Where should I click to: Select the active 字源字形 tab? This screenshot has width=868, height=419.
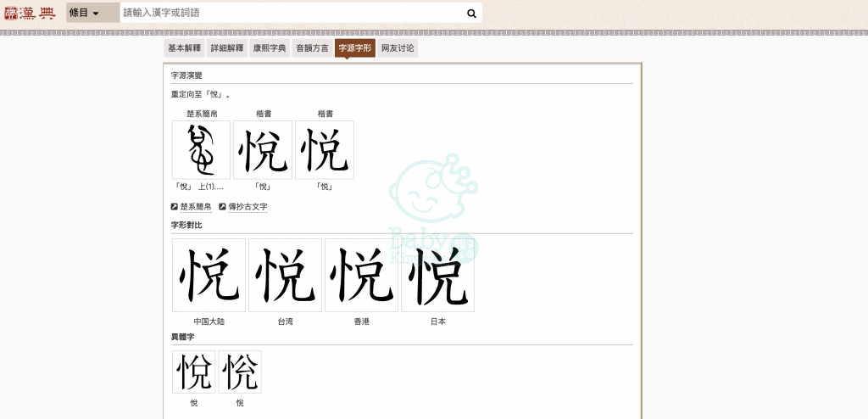click(x=355, y=48)
